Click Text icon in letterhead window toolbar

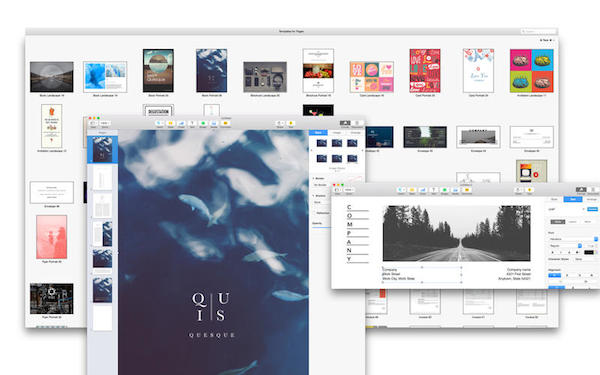434,189
